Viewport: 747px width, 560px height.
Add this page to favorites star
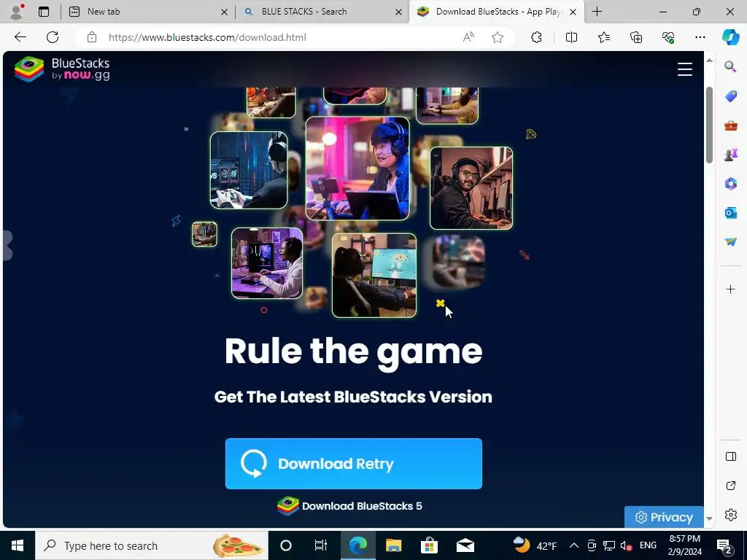pyautogui.click(x=498, y=37)
